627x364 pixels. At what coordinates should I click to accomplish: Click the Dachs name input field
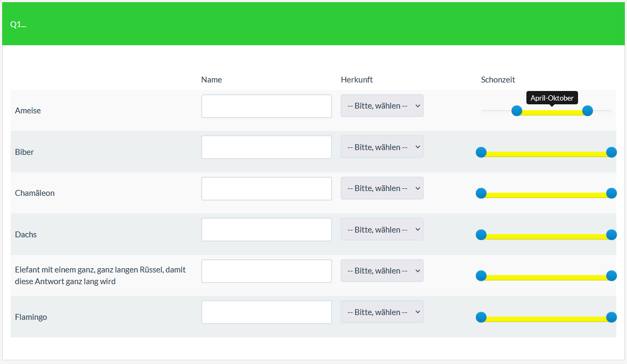(266, 229)
